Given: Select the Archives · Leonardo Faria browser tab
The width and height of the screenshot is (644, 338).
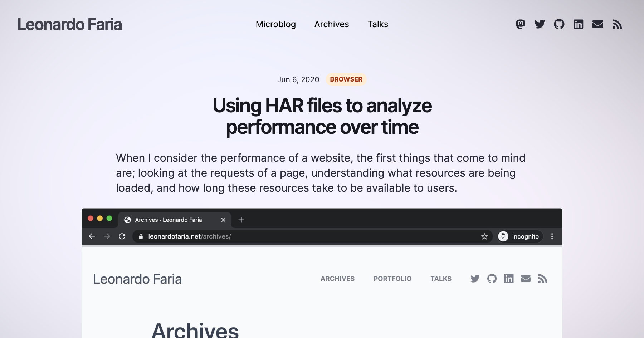Looking at the screenshot, I should pyautogui.click(x=175, y=220).
